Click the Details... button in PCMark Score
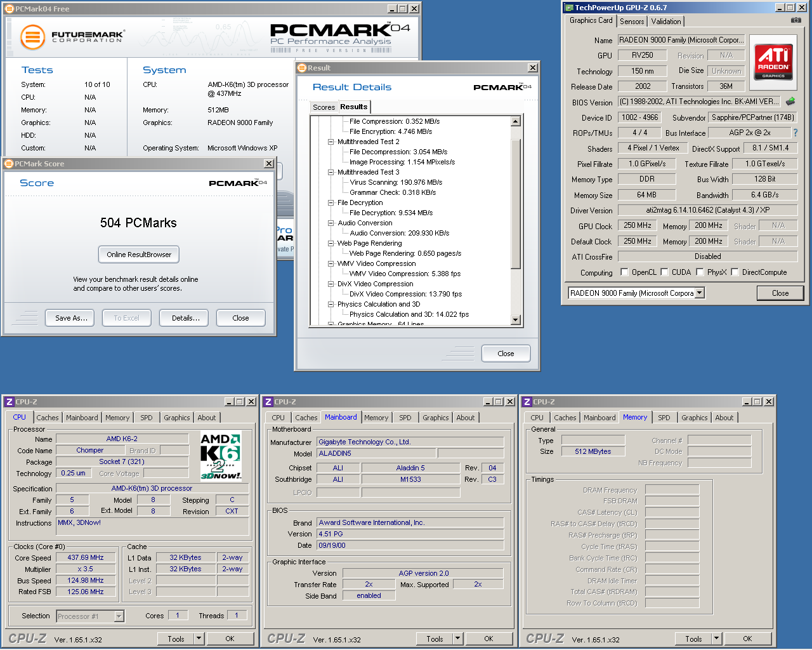The image size is (812, 650). coord(185,318)
